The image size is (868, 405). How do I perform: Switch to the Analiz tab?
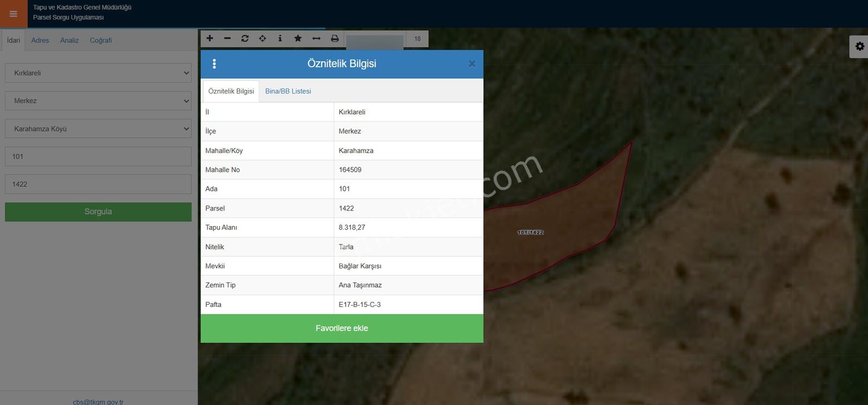coord(69,40)
